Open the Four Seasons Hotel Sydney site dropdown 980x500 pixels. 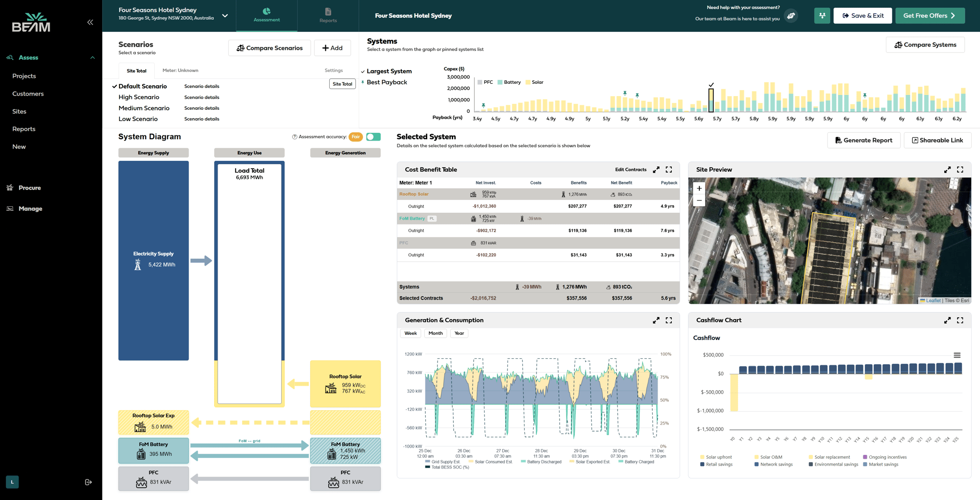225,16
